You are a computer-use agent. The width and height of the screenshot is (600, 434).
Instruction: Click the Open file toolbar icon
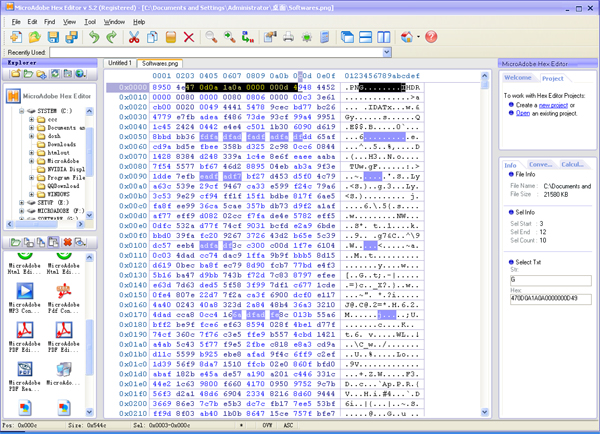coord(34,37)
